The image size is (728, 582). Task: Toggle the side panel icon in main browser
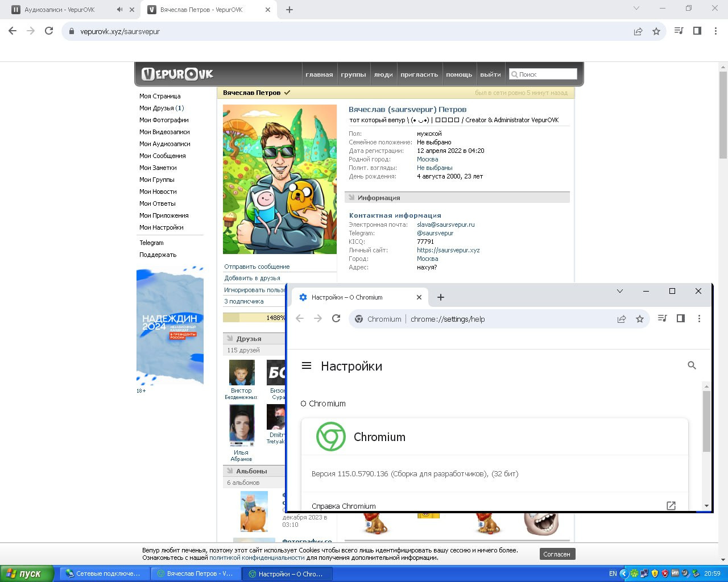[697, 31]
